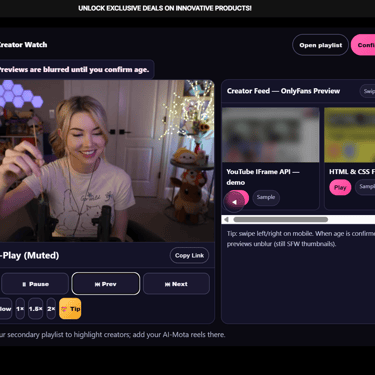Open the playlist with Open playlist button
This screenshot has height=375, width=375.
click(x=320, y=45)
